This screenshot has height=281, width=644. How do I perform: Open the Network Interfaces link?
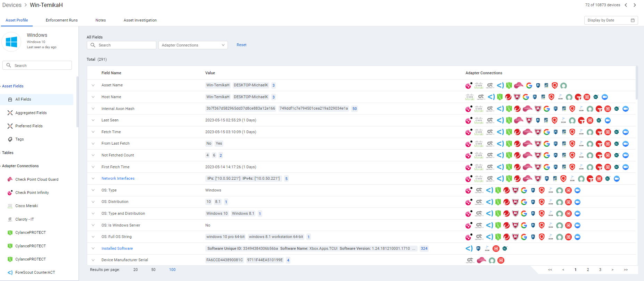pos(118,178)
